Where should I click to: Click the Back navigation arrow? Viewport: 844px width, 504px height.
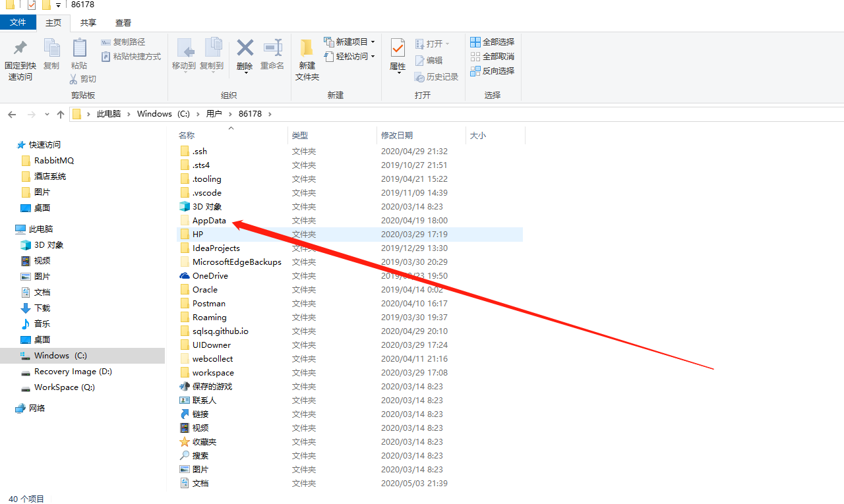[x=12, y=114]
